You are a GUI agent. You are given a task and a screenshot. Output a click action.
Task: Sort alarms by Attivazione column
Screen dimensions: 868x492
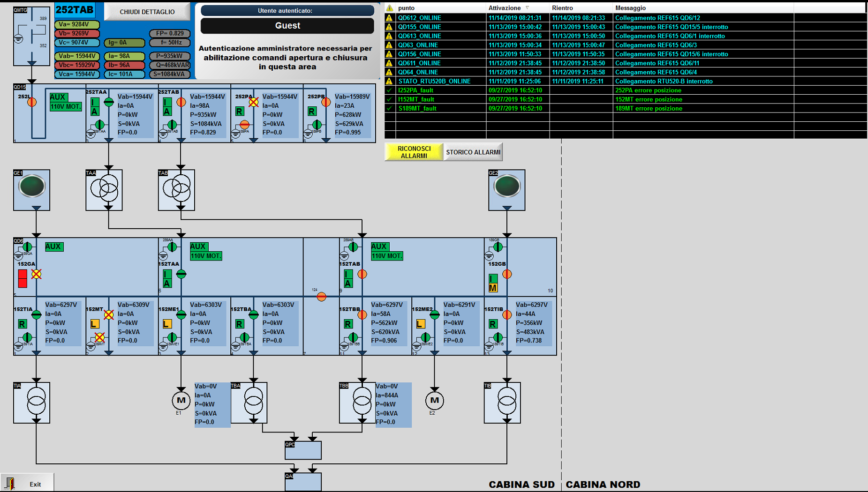click(517, 8)
